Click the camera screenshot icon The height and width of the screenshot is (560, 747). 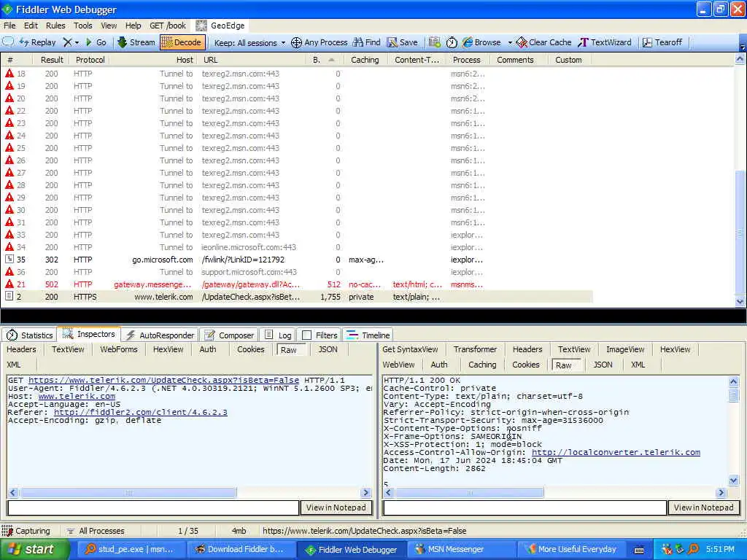tap(434, 42)
